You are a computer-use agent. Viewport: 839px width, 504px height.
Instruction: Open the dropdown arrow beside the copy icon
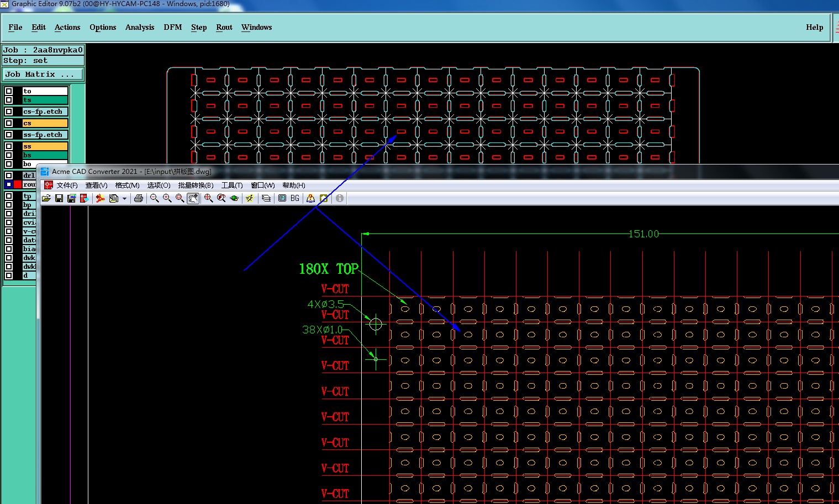tap(124, 199)
